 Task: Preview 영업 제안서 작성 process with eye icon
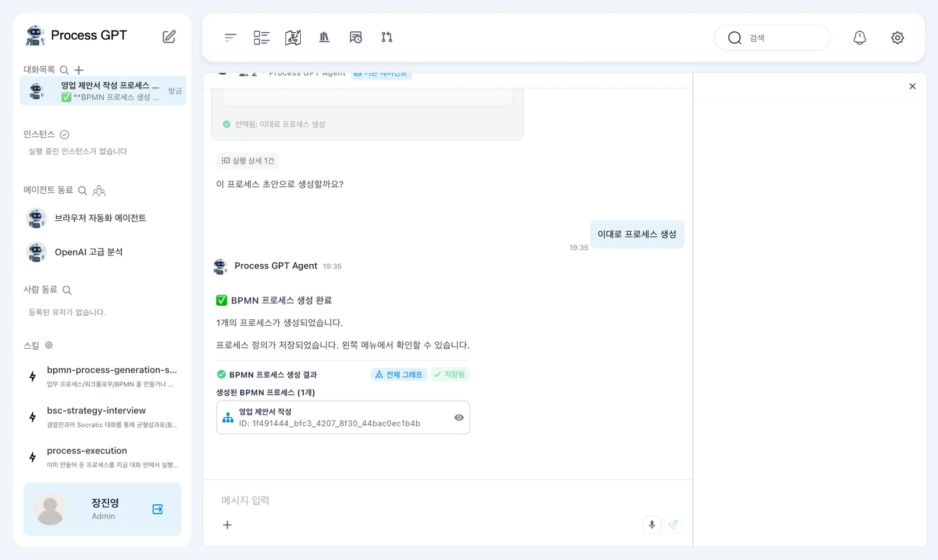click(459, 418)
